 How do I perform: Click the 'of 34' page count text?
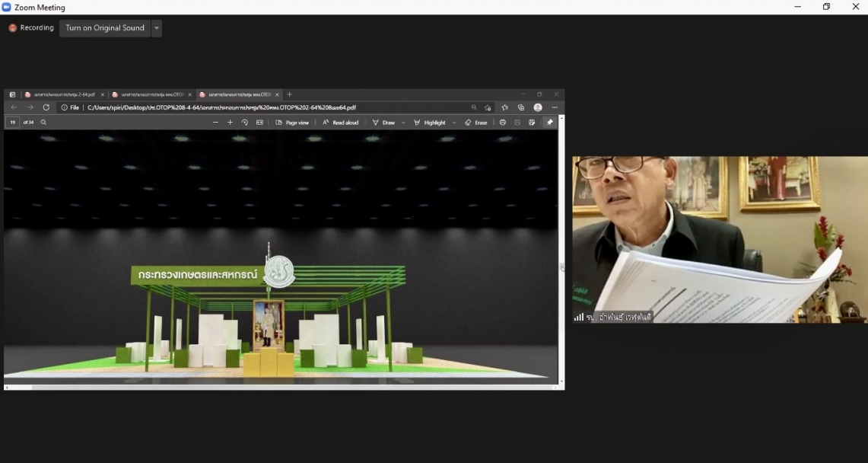pyautogui.click(x=28, y=123)
